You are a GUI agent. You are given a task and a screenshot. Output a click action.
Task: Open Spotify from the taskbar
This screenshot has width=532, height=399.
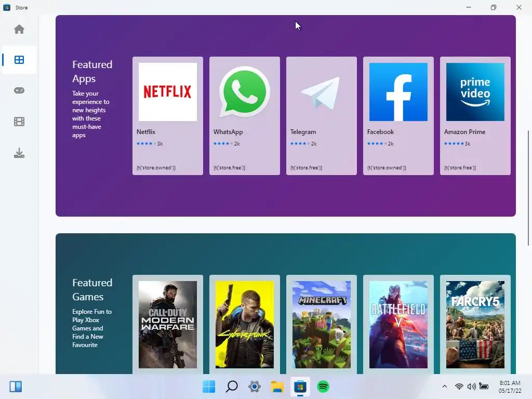(x=323, y=387)
